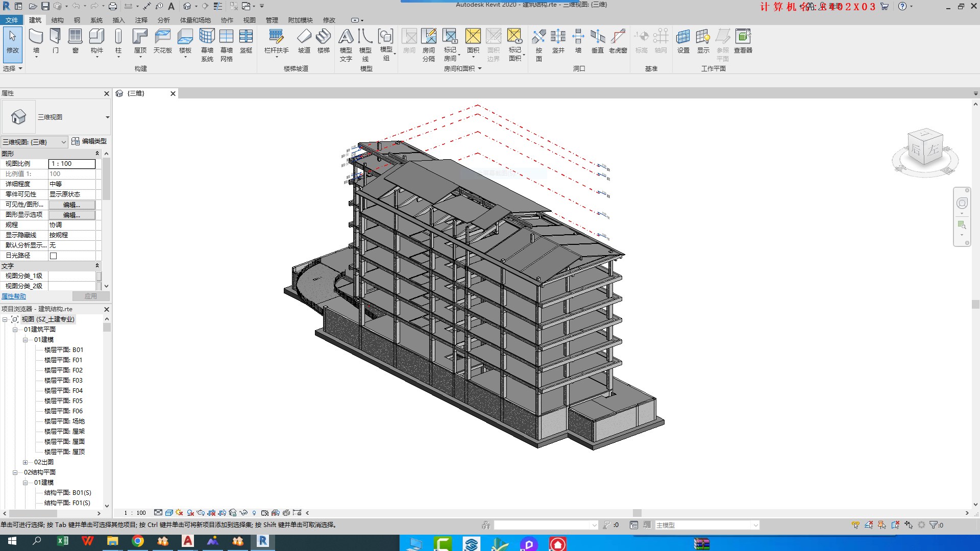
Task: Switch to the 注释 ribbon tab
Action: (141, 20)
